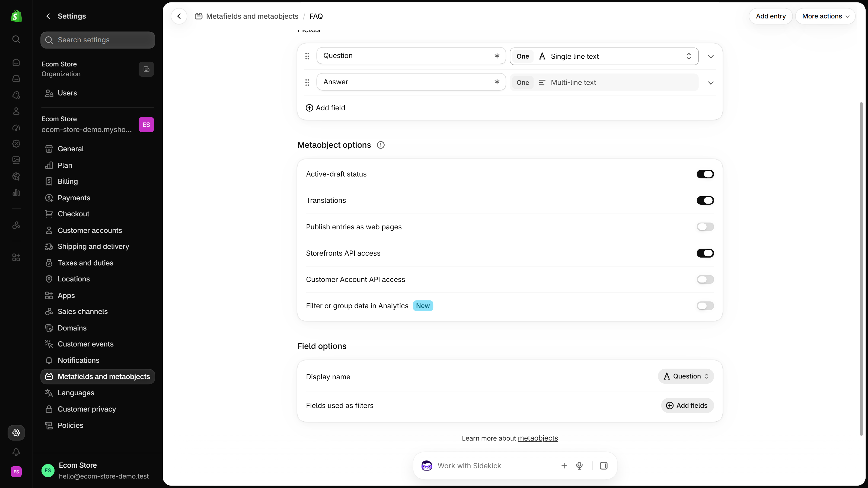Click Add field button
868x488 pixels.
pyautogui.click(x=325, y=108)
